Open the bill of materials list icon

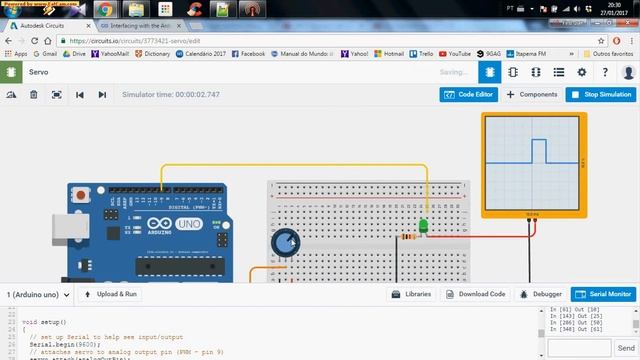point(559,72)
